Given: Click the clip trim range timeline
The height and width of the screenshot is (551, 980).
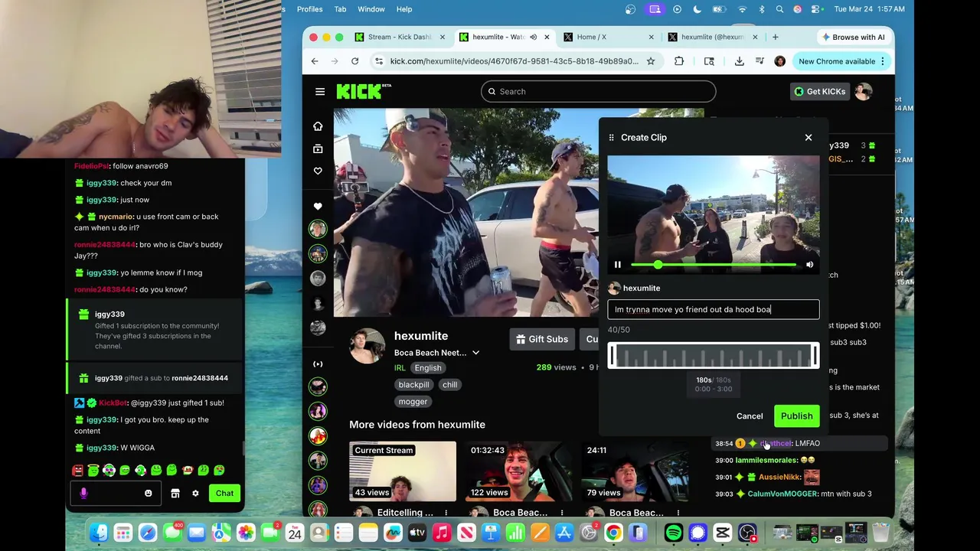Looking at the screenshot, I should 713,356.
